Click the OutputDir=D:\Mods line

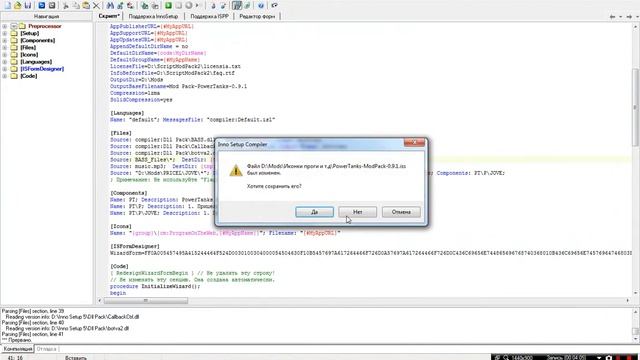(x=136, y=80)
